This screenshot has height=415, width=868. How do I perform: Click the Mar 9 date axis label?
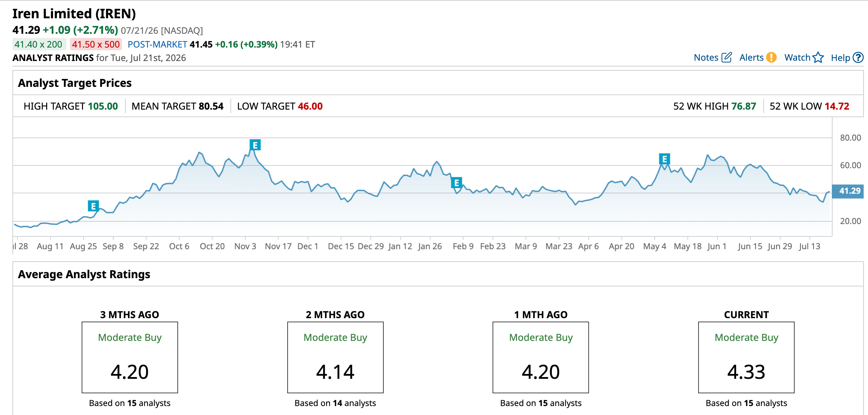click(526, 246)
